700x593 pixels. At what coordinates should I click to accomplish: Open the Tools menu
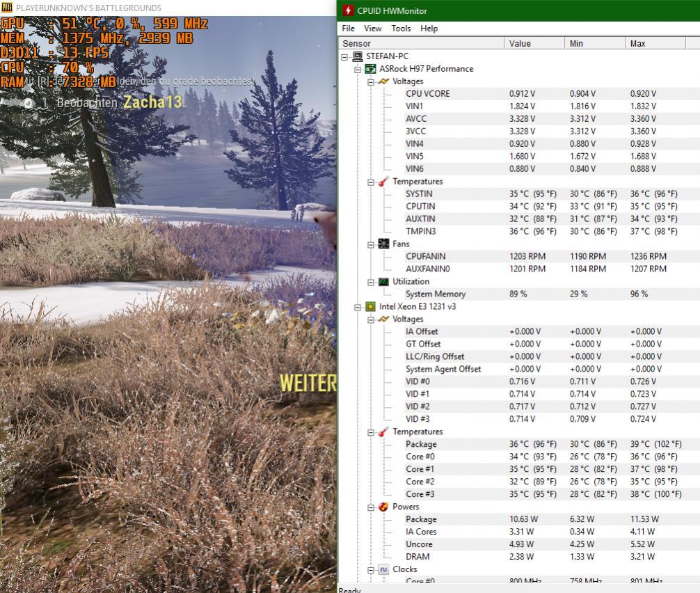coord(401,28)
